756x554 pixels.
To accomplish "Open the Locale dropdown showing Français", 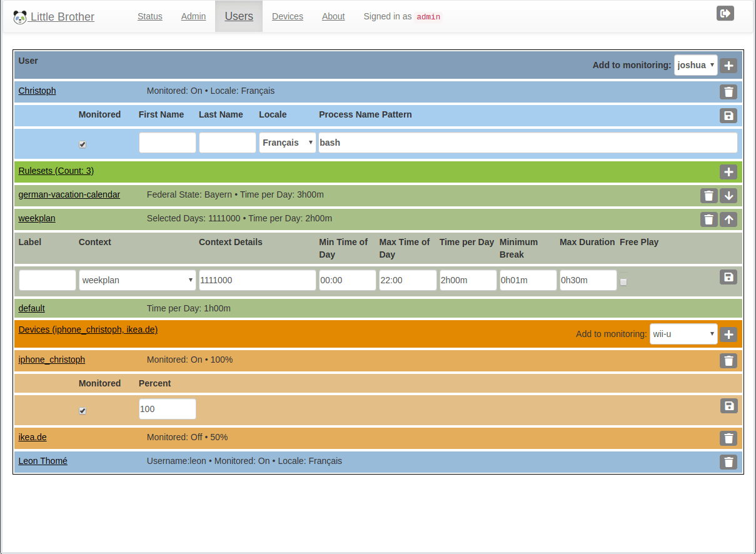I will (287, 143).
